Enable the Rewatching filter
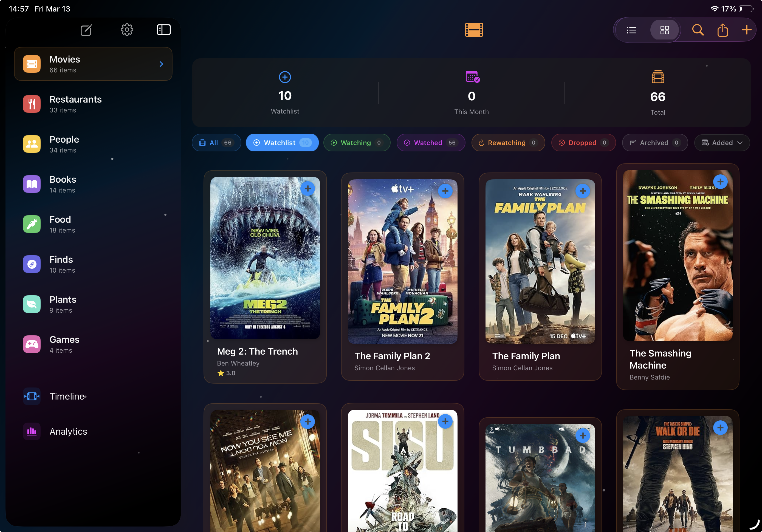Image resolution: width=762 pixels, height=532 pixels. [x=508, y=143]
